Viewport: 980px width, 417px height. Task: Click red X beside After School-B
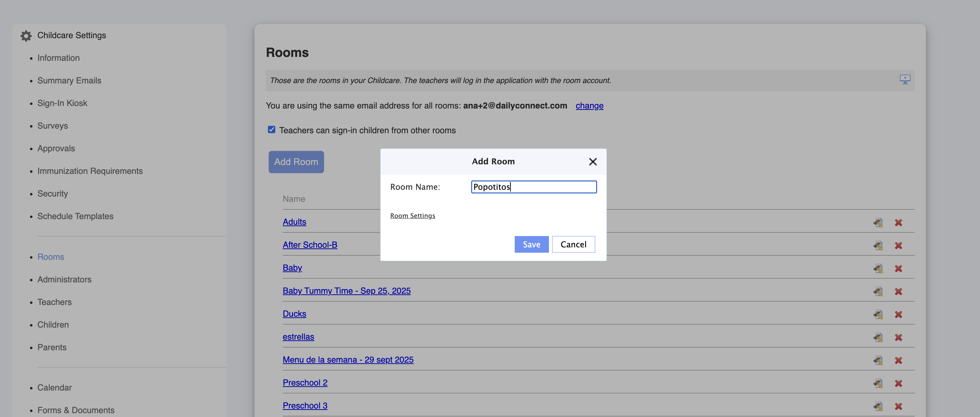pos(898,246)
